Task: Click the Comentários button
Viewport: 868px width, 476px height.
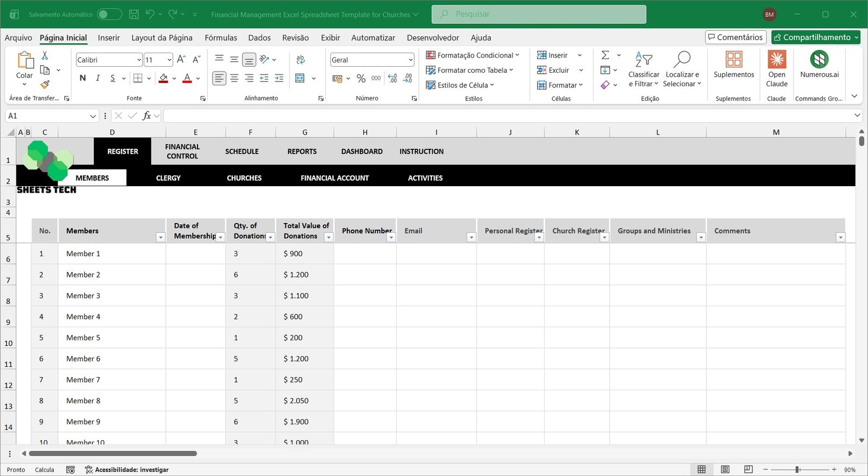Action: 735,37
